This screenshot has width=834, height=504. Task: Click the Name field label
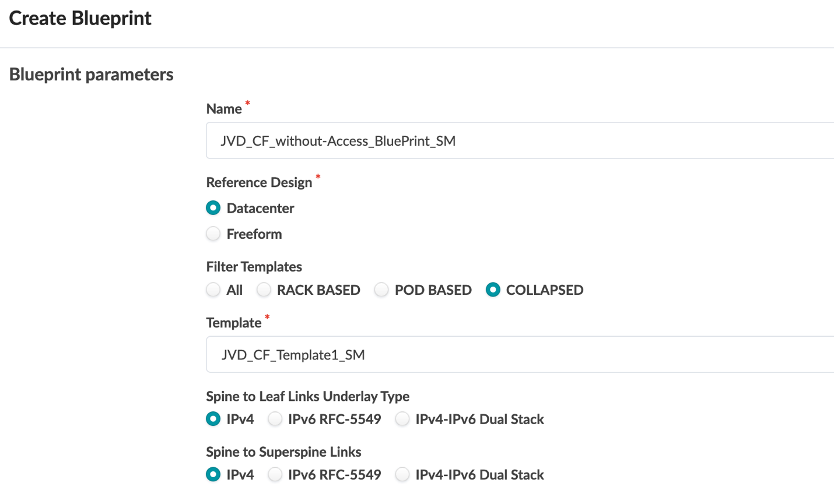[x=224, y=109]
